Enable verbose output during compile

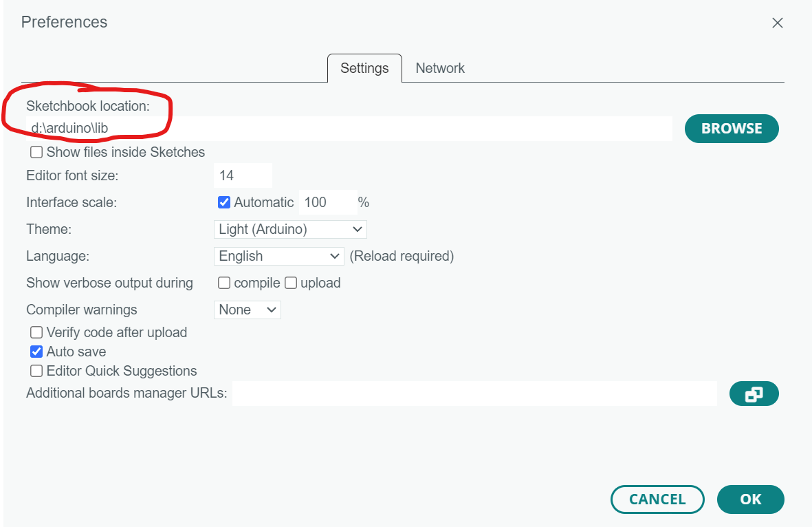click(223, 283)
